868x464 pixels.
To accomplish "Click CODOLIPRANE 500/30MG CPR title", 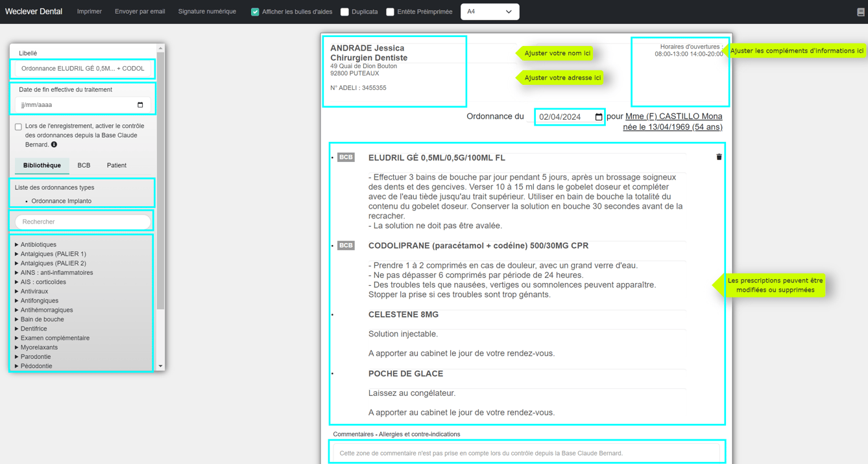I will click(479, 246).
